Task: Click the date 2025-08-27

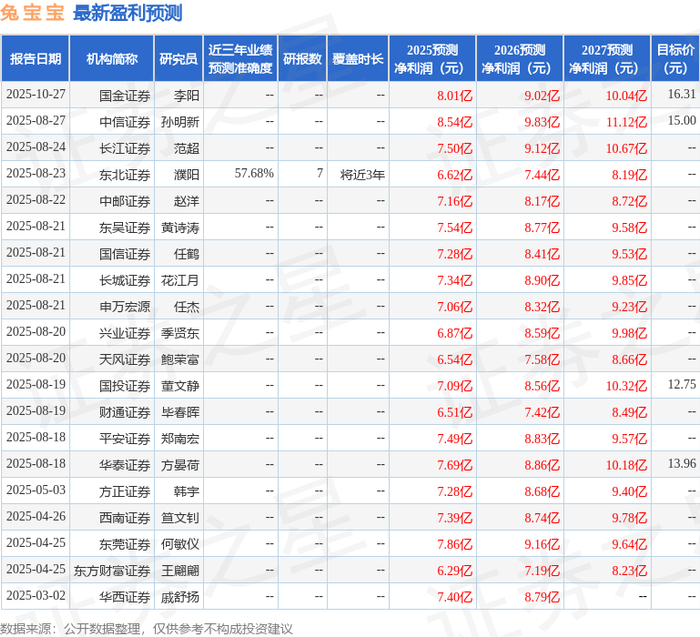Action: 36,121
